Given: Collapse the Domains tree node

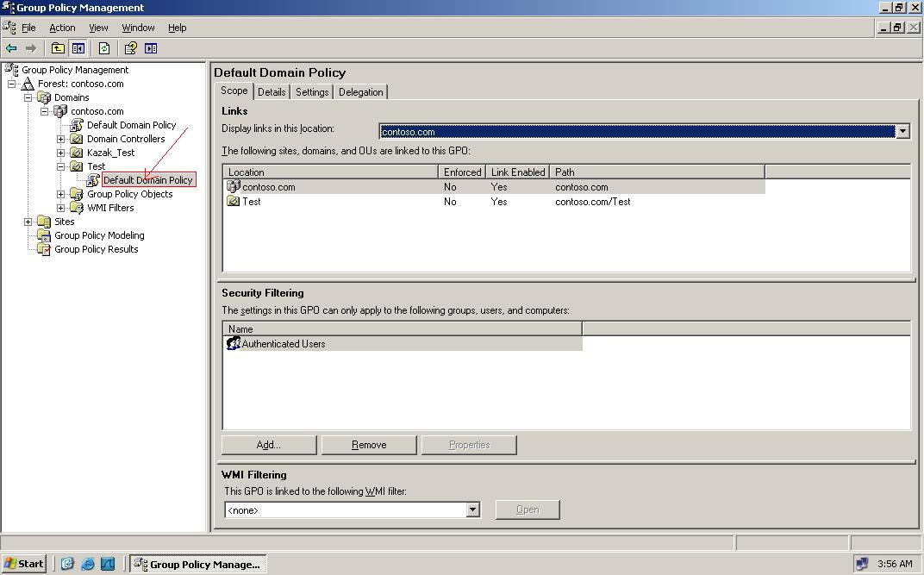Looking at the screenshot, I should 28,97.
